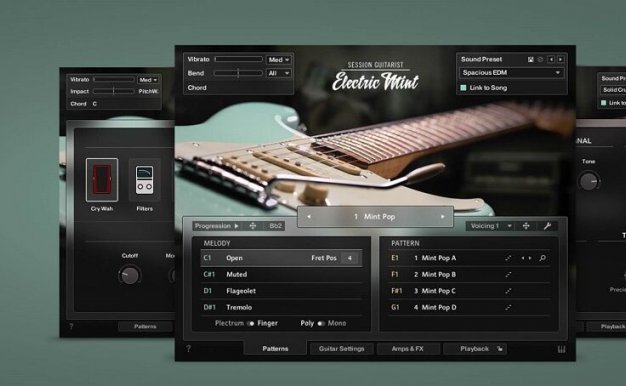Open the Vibrato Med dropdown in left window
Screen dimensions: 626x386
click(x=148, y=80)
